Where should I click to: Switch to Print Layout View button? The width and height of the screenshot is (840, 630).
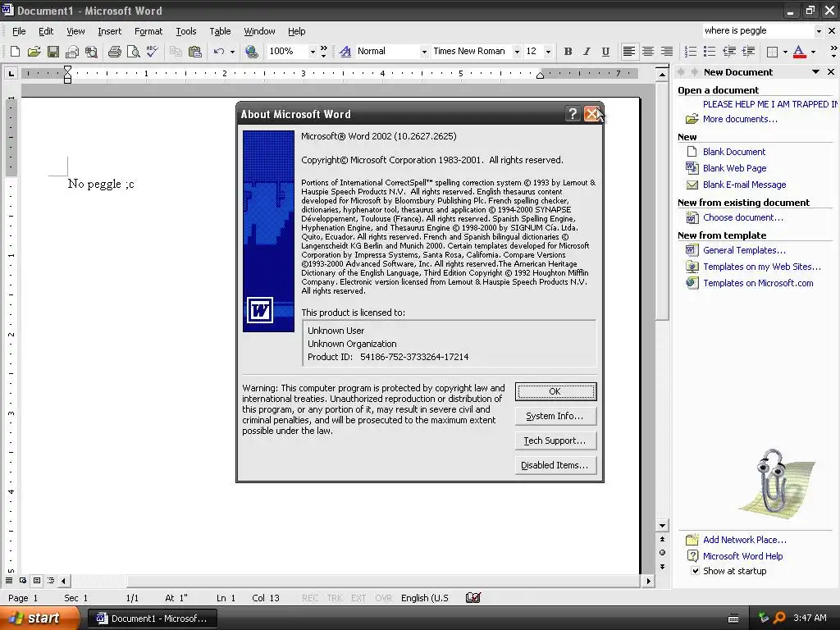coord(37,581)
